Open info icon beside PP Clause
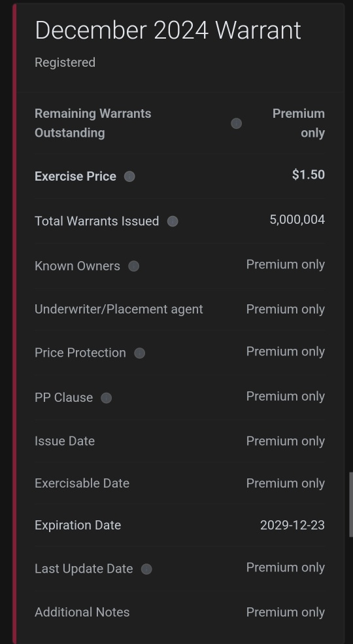This screenshot has width=353, height=644. coord(106,398)
